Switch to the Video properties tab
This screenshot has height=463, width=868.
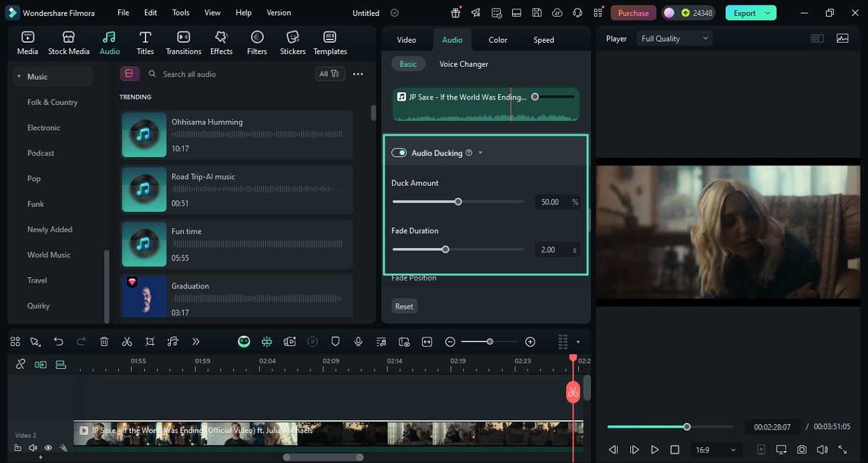407,39
